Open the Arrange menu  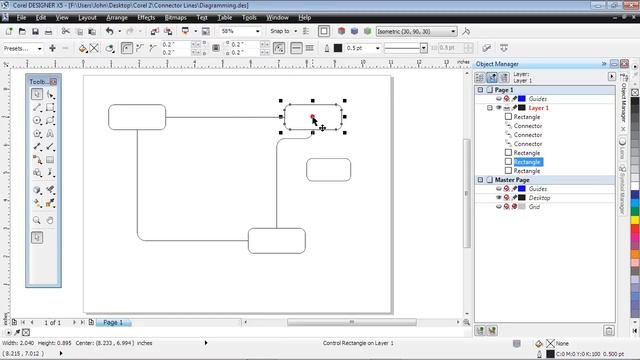[117, 18]
